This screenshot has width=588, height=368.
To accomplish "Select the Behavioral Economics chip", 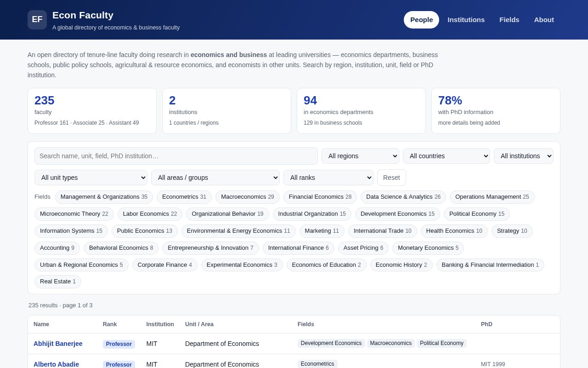I will click(x=121, y=248).
